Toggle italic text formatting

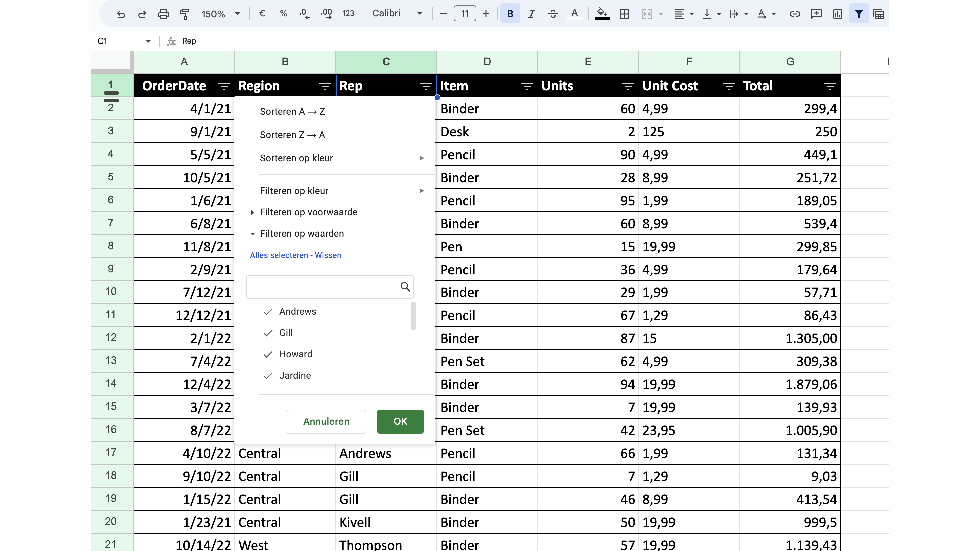531,14
